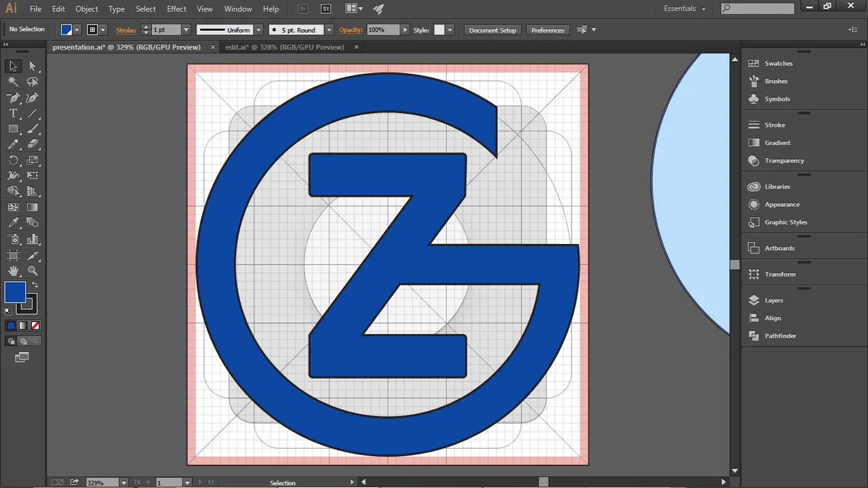Activate the Type tool
Screen dimensions: 868x488
(13, 113)
